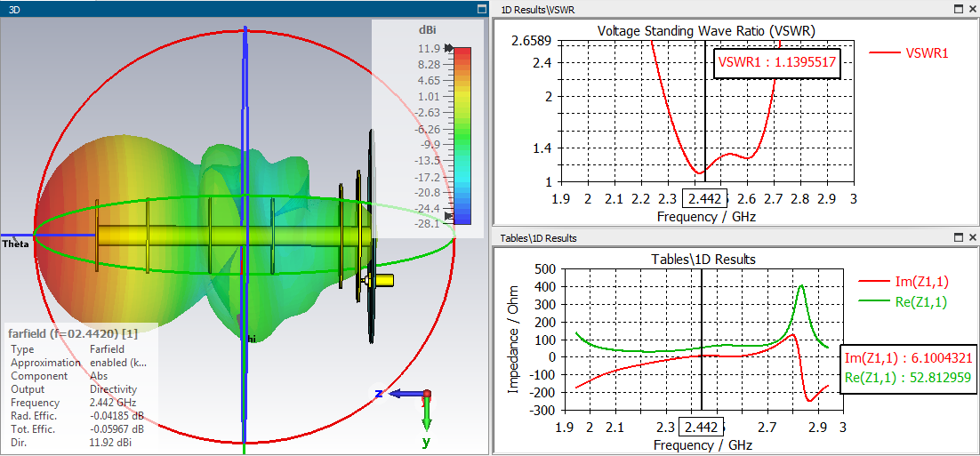Close the 1D Results\VSWR window
This screenshot has height=456, width=980.
[x=972, y=9]
